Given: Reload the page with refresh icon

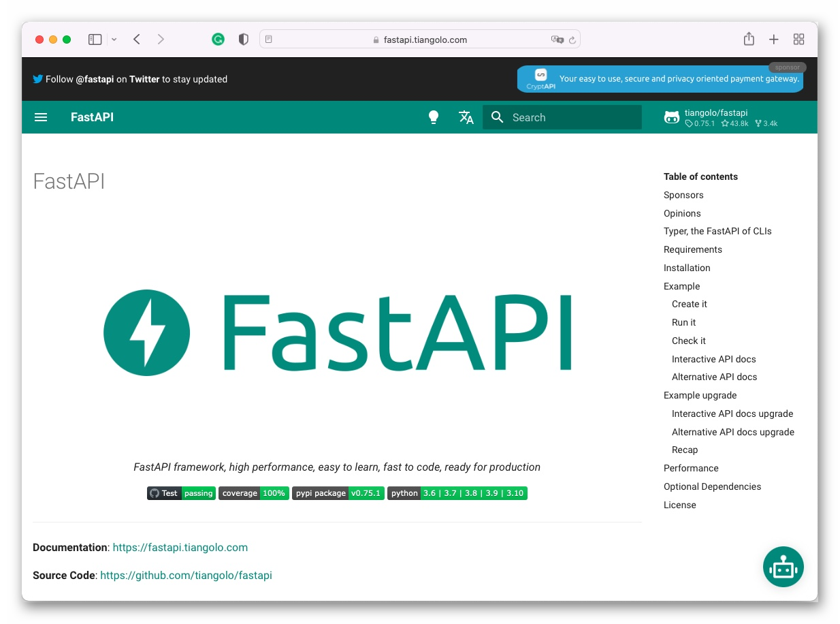Looking at the screenshot, I should click(572, 40).
